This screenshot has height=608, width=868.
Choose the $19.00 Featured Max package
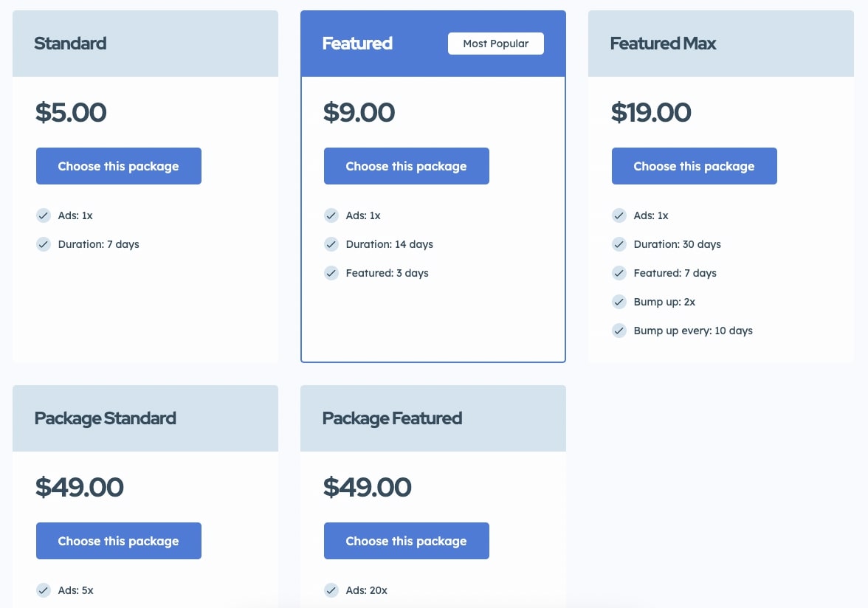[694, 166]
